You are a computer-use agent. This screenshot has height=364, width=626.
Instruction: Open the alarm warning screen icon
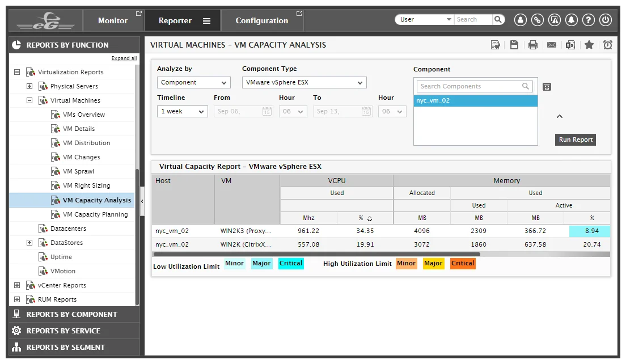click(555, 19)
